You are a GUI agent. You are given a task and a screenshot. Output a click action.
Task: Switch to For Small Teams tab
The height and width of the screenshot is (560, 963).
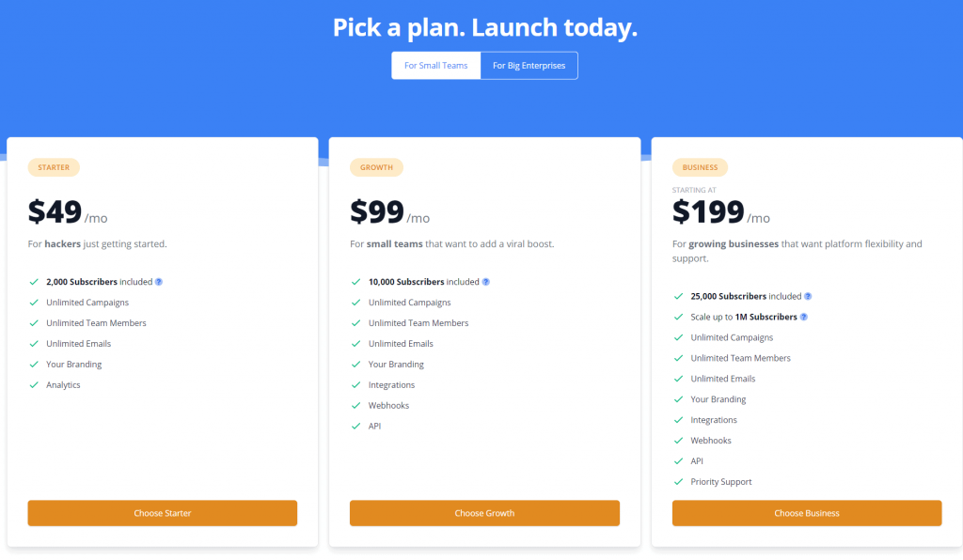click(x=436, y=66)
